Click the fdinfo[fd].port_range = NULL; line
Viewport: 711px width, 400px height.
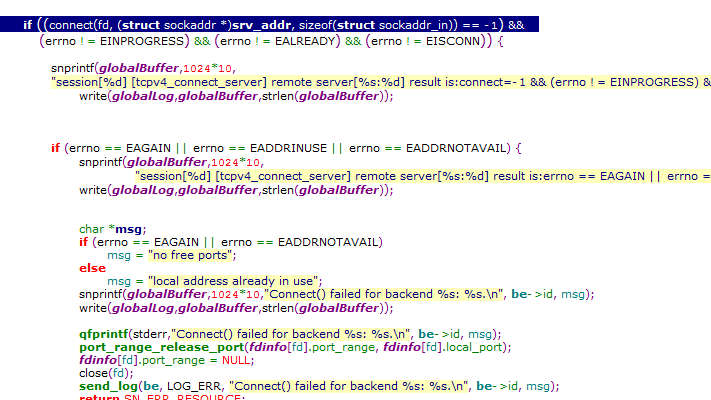pos(166,361)
